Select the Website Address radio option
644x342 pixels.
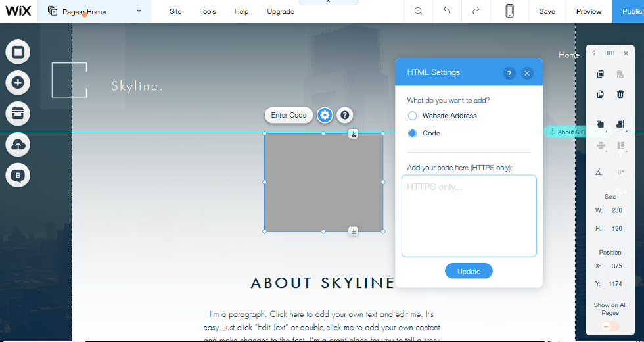pyautogui.click(x=412, y=116)
